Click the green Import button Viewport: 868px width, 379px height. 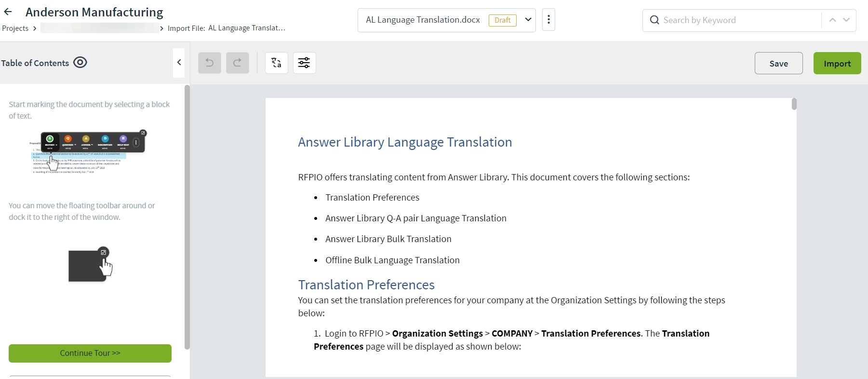click(x=837, y=63)
